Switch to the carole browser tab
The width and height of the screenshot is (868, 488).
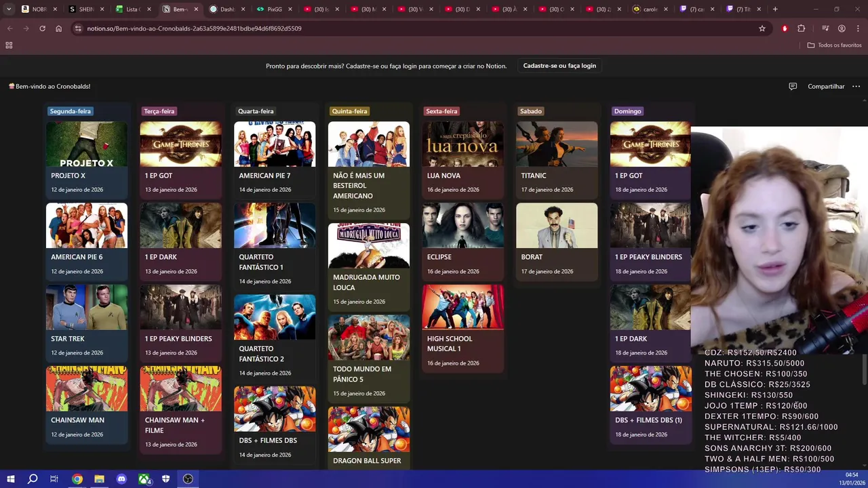tap(649, 9)
